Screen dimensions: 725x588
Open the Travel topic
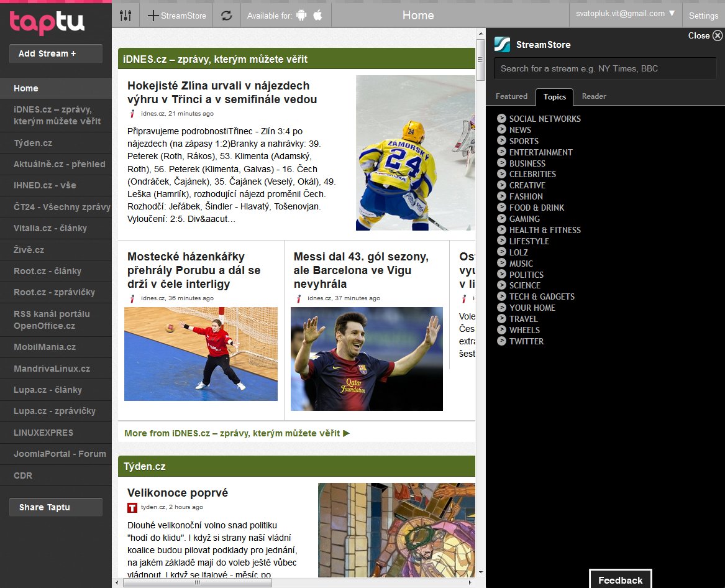524,319
